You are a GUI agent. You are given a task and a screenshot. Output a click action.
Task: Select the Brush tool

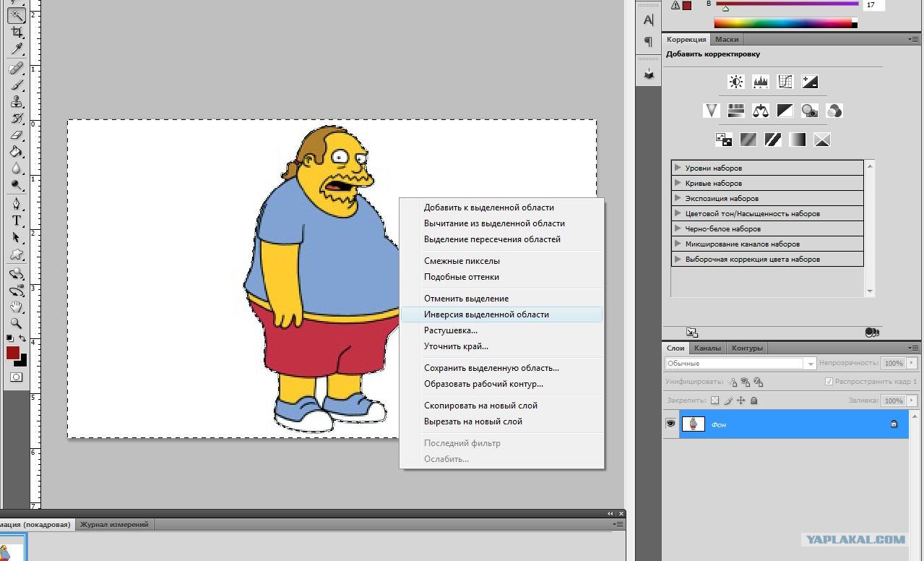point(16,85)
